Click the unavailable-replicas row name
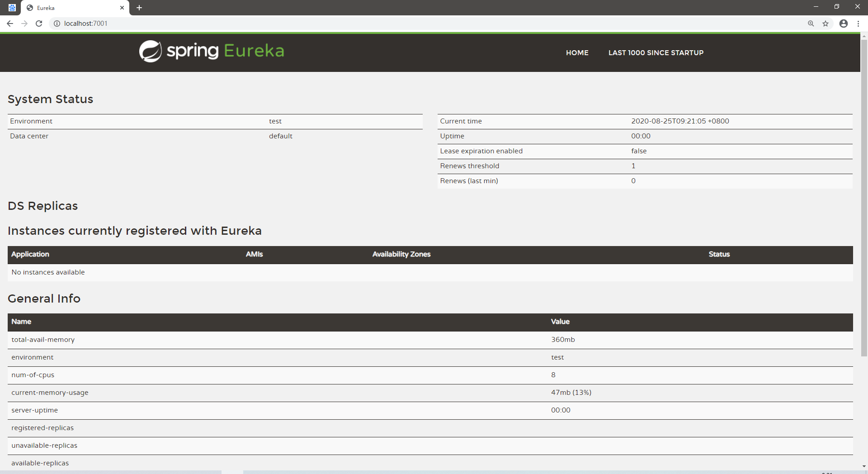Image resolution: width=868 pixels, height=474 pixels. pyautogui.click(x=44, y=446)
